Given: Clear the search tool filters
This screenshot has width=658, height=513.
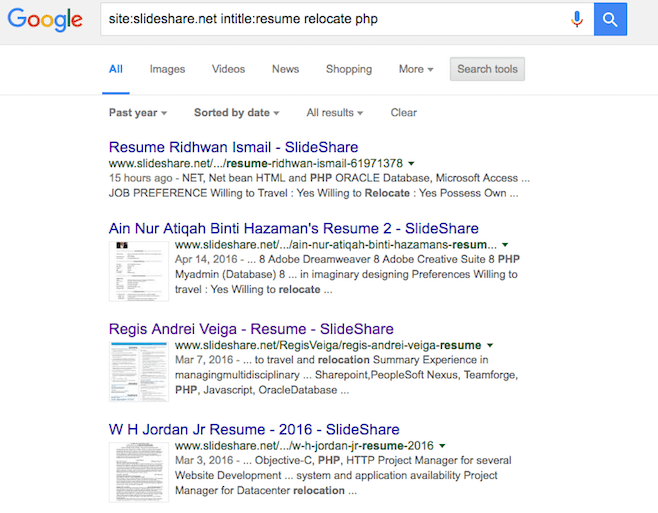Looking at the screenshot, I should coord(404,113).
